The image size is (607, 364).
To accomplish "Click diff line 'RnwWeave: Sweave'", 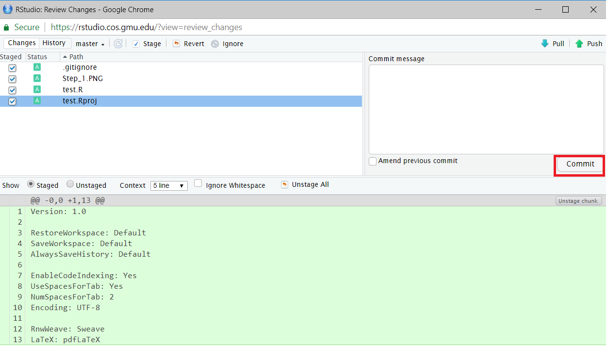I will [x=67, y=329].
